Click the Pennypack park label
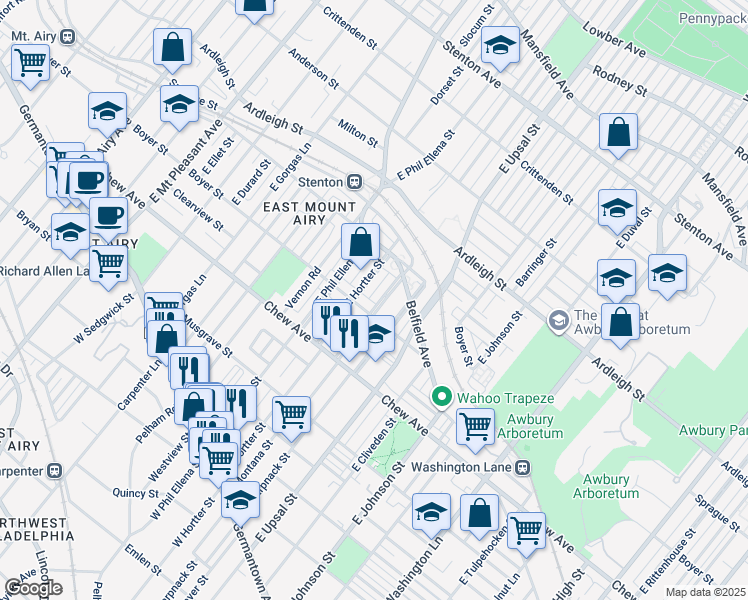The width and height of the screenshot is (748, 600). [x=713, y=18]
